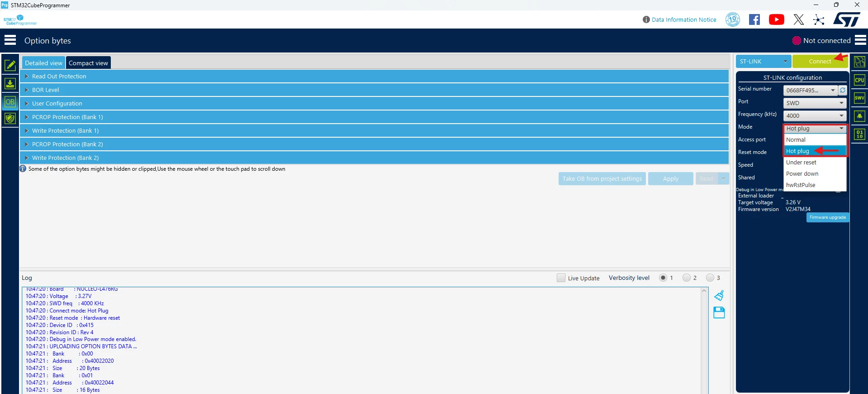Image resolution: width=868 pixels, height=394 pixels.
Task: Select the OB option bytes sidebar icon
Action: click(10, 102)
